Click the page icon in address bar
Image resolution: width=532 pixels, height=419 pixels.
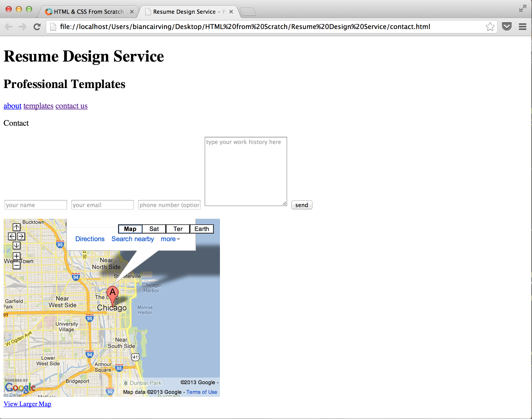(53, 27)
